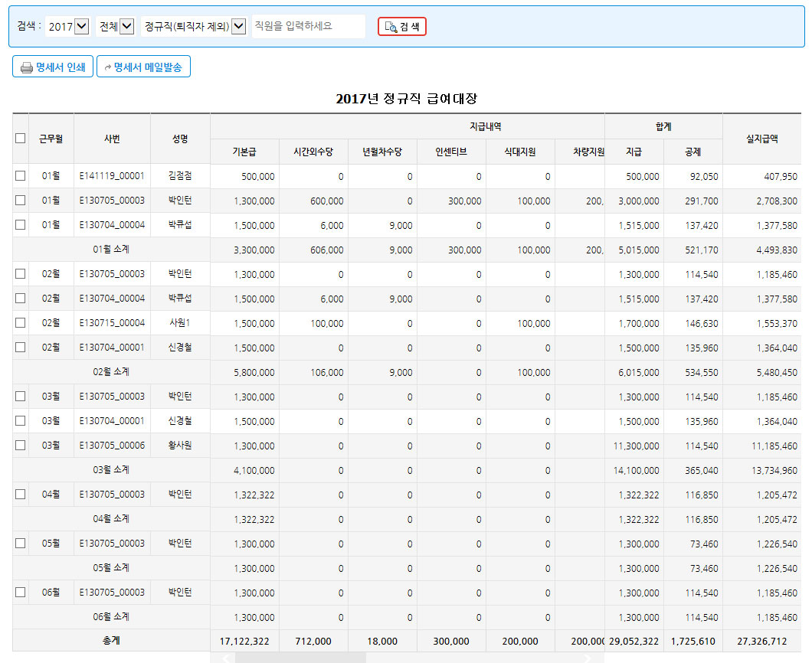Click the 사번 column header
812x663 pixels.
(x=112, y=139)
